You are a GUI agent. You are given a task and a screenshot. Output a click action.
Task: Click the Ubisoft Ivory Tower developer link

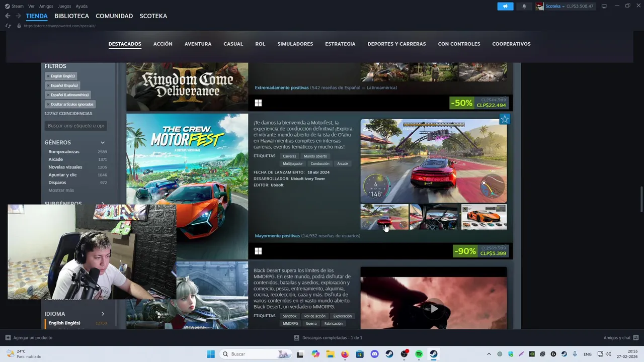(x=307, y=178)
